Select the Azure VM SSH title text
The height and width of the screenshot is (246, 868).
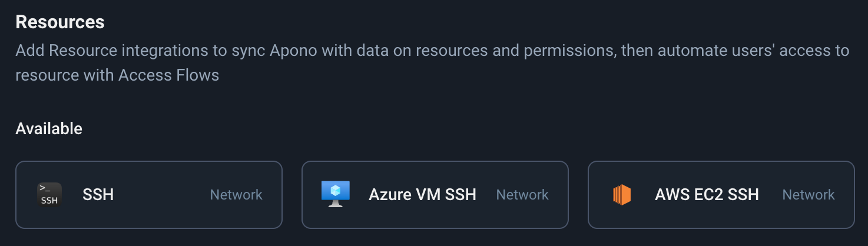[x=422, y=195]
